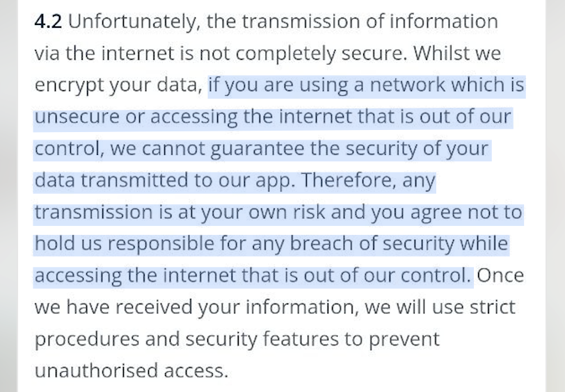Click the highlighted word "app."
Viewport: 565px width, 392px height.
(x=276, y=181)
